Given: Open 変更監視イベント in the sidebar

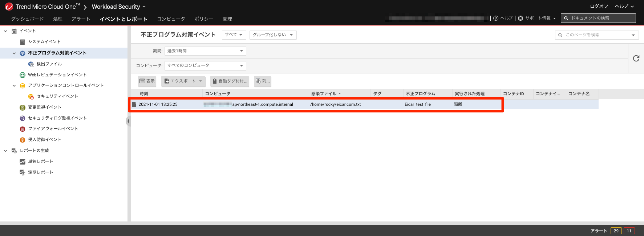Looking at the screenshot, I should [45, 107].
